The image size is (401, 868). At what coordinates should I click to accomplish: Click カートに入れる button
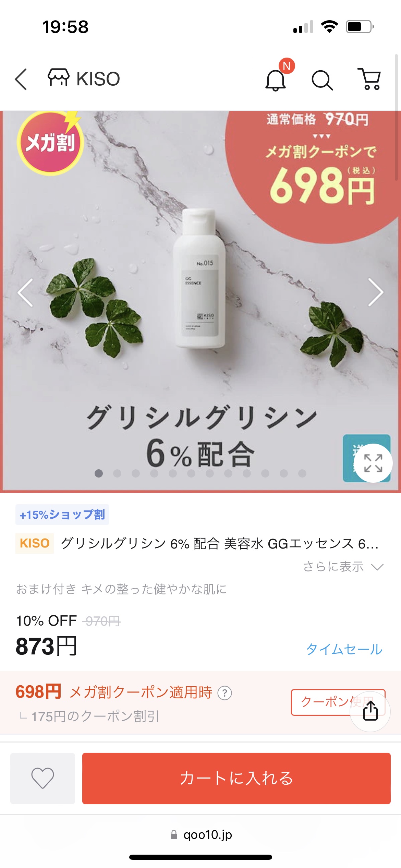pyautogui.click(x=236, y=778)
